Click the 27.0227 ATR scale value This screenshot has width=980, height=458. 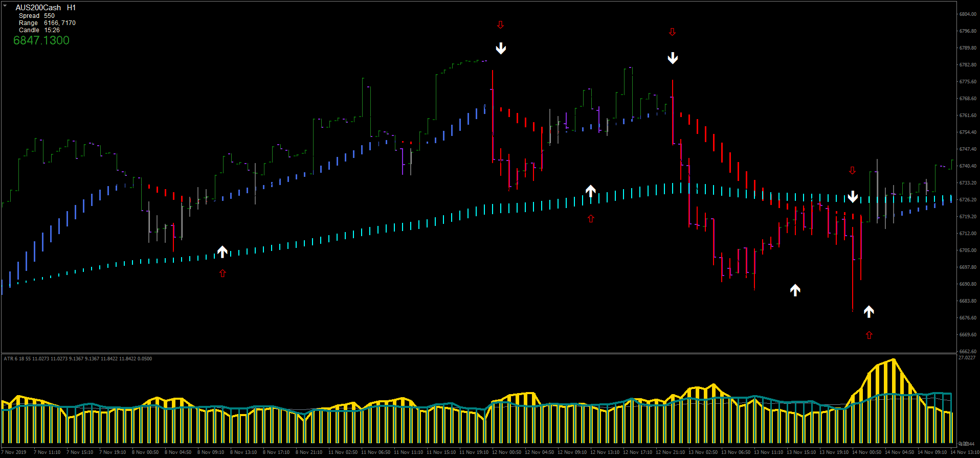(967, 358)
